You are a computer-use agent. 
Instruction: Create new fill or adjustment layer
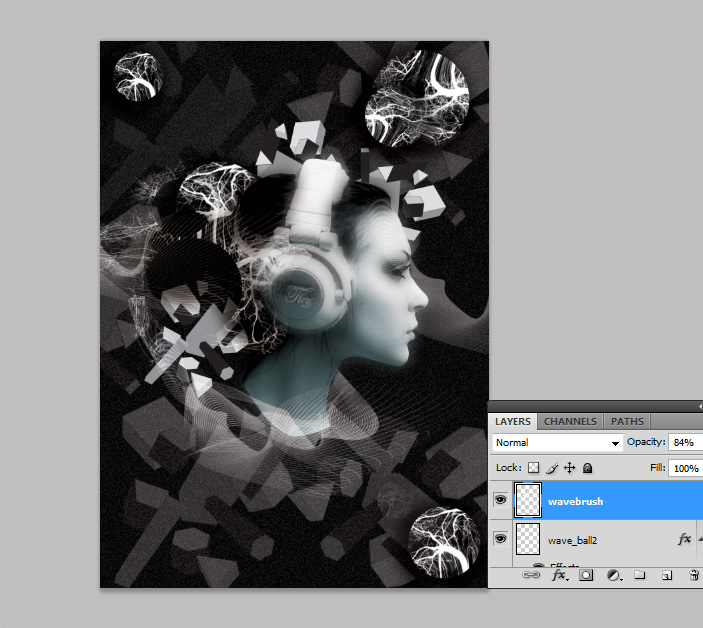point(613,576)
